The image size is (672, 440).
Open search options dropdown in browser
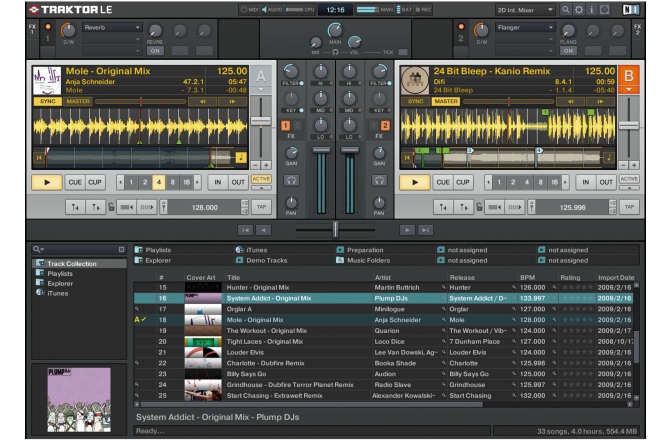pyautogui.click(x=39, y=249)
